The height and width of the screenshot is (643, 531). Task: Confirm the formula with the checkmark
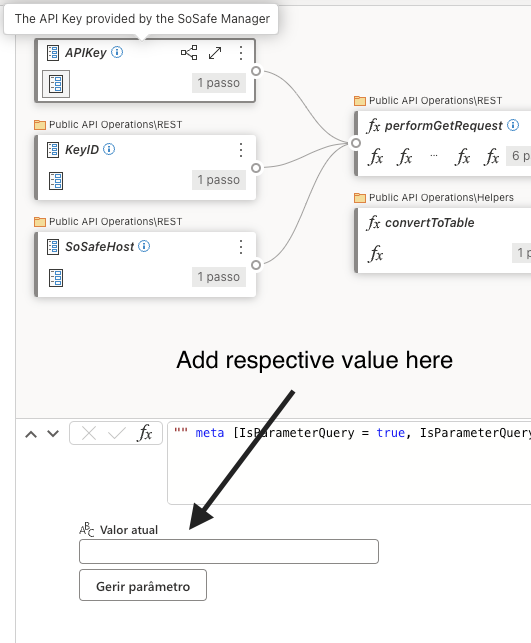pos(116,433)
